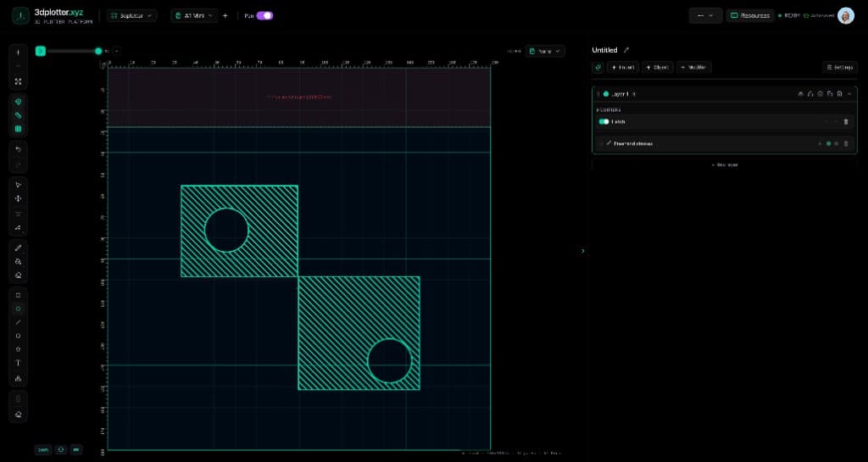Click the + Modifier button
Screen dimensions: 868x462
[693, 67]
